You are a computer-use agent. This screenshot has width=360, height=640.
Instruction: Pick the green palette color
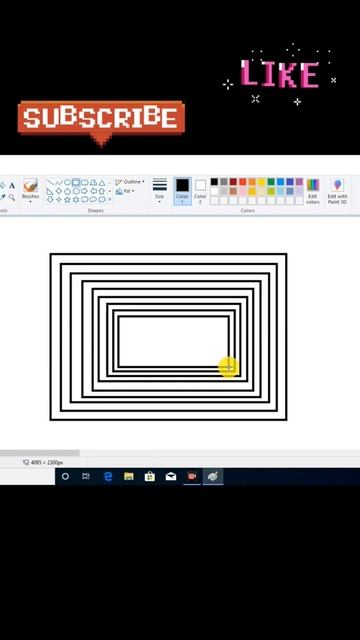point(271,182)
